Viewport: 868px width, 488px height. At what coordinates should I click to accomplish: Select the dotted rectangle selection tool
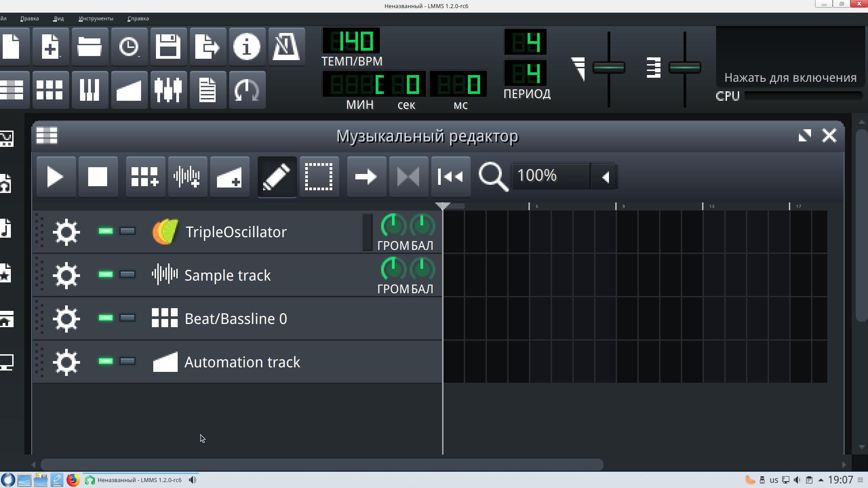(x=319, y=177)
